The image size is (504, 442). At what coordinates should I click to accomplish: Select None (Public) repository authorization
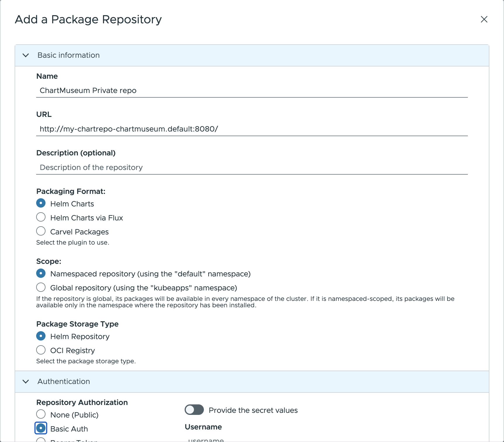(x=41, y=414)
